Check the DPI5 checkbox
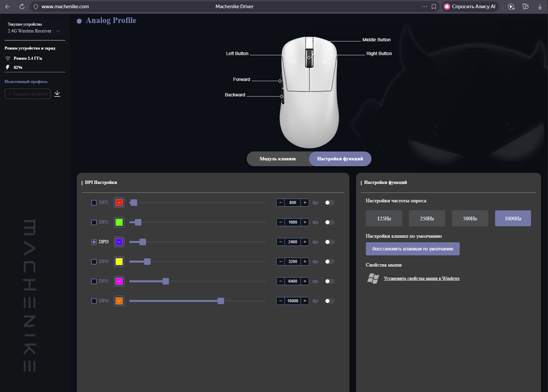The width and height of the screenshot is (548, 392). pyautogui.click(x=94, y=281)
